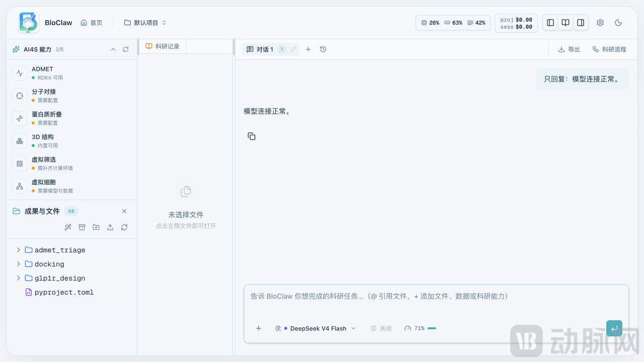Select the 虚拟筛选 screening icon
Screen dimensions: 644x362
tap(20, 163)
